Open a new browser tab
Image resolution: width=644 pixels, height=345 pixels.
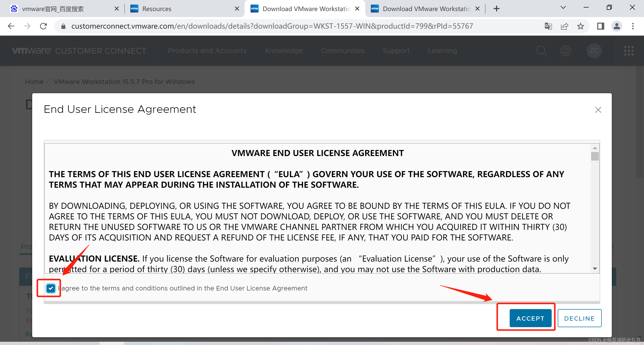pos(496,9)
